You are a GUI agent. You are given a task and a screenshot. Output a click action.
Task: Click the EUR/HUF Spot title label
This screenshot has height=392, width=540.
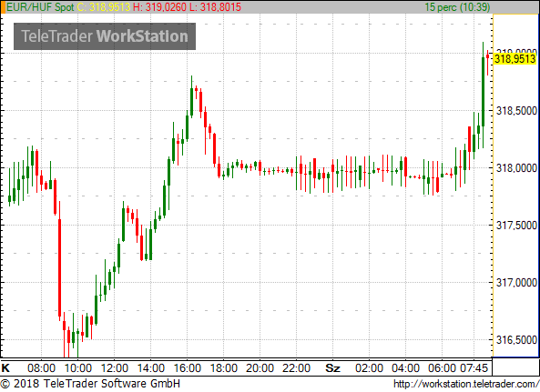coord(40,7)
